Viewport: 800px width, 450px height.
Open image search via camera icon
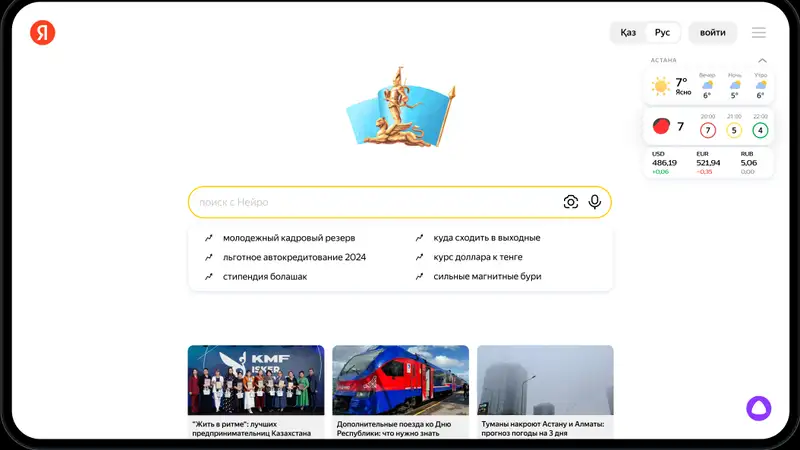click(570, 202)
